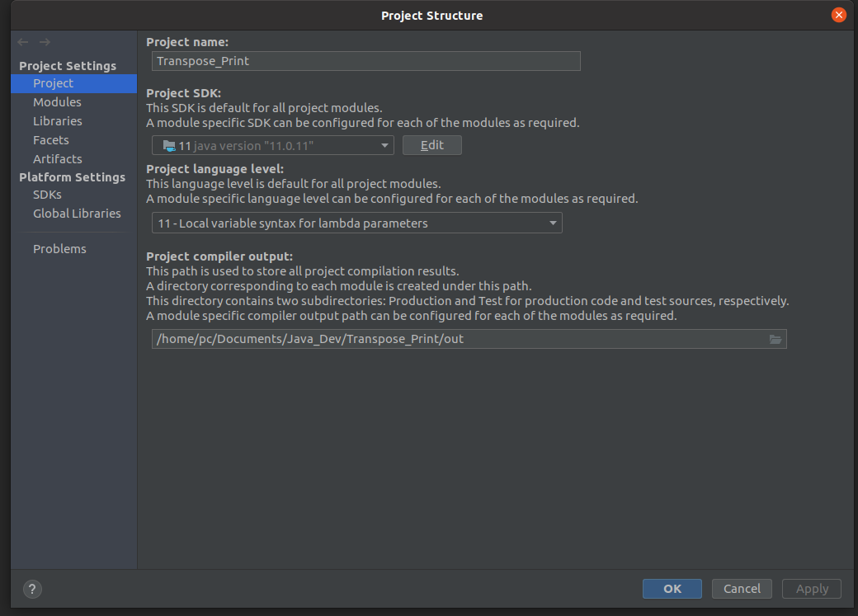Click the help question mark icon

(x=32, y=589)
